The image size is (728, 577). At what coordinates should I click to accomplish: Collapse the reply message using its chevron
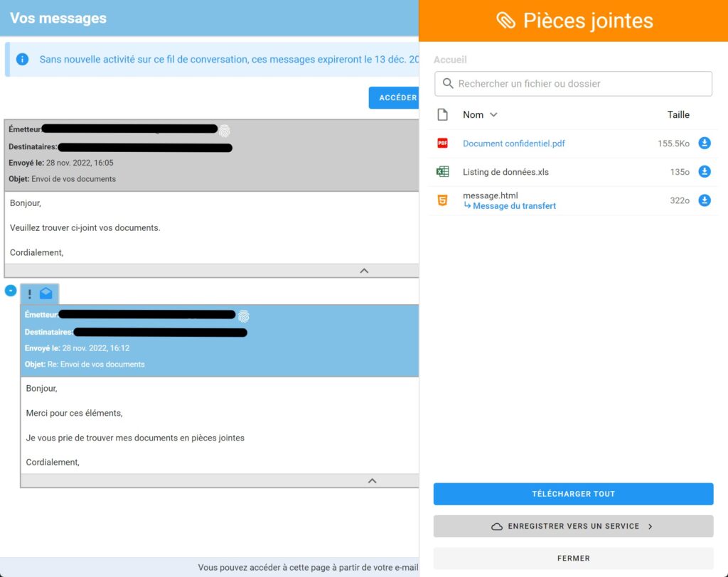coord(372,480)
